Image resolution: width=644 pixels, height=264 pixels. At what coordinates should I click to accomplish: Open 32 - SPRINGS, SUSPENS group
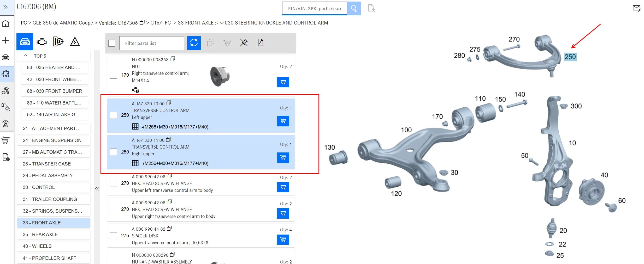tap(54, 211)
